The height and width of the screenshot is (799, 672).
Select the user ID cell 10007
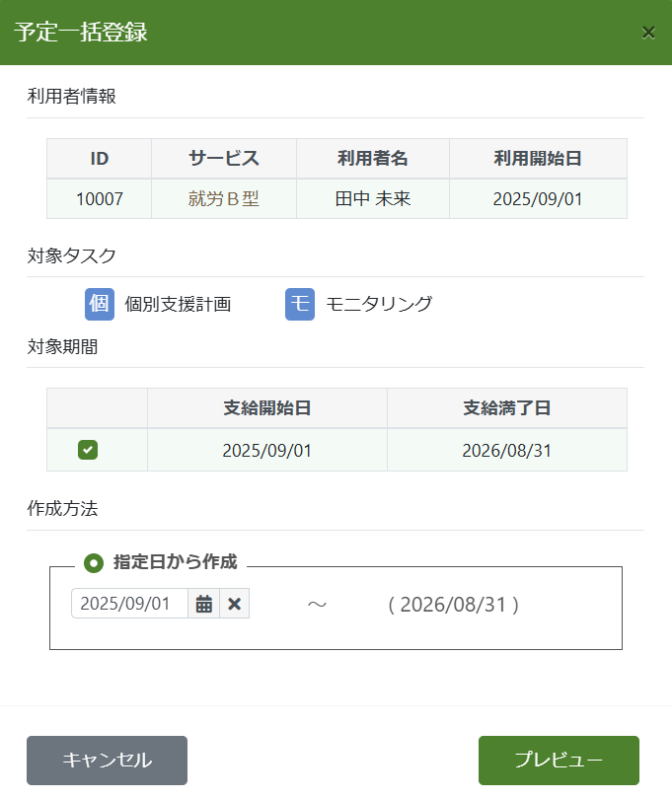99,198
